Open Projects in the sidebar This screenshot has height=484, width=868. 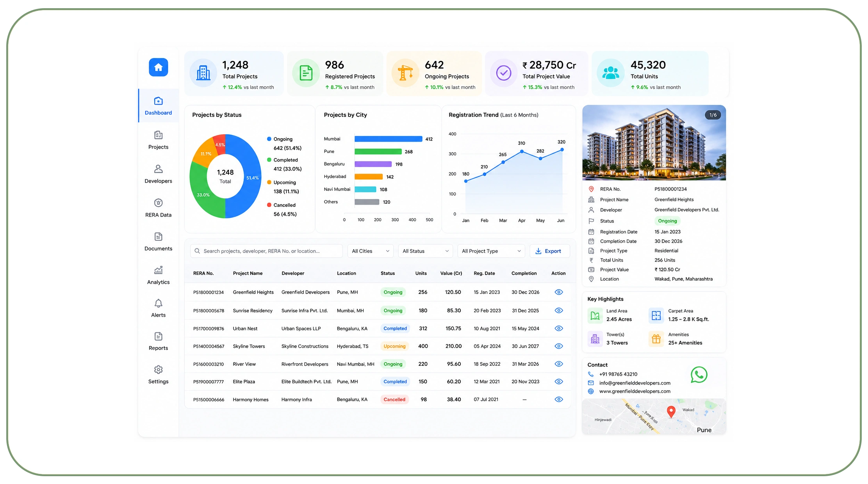click(158, 141)
